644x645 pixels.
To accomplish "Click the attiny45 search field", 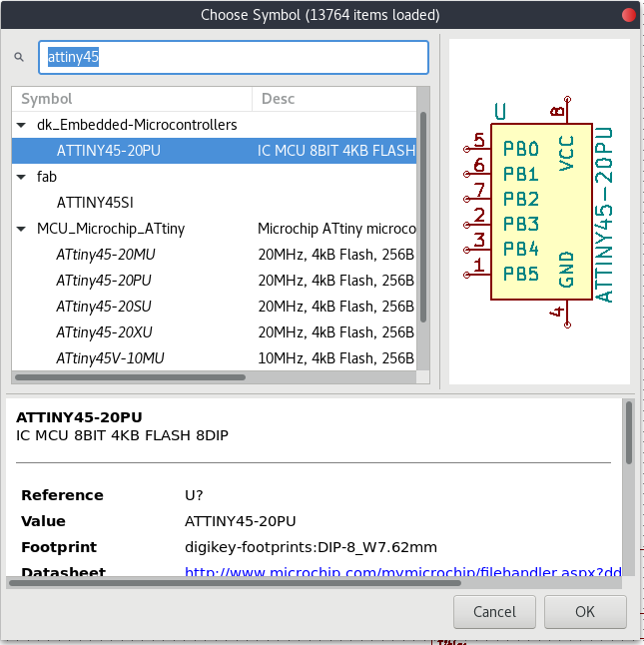I will coord(234,57).
